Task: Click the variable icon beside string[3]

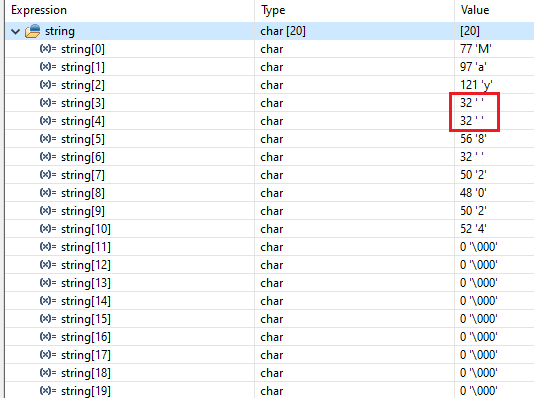Action: tap(48, 103)
